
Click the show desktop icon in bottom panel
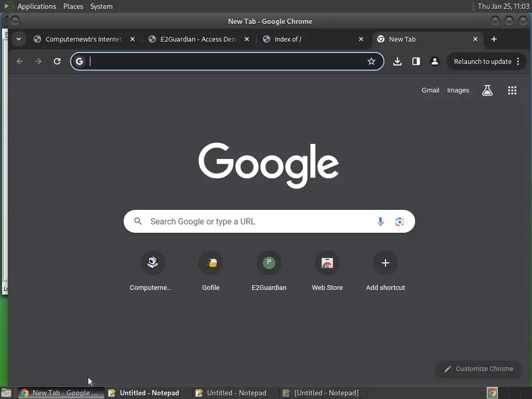pos(6,393)
